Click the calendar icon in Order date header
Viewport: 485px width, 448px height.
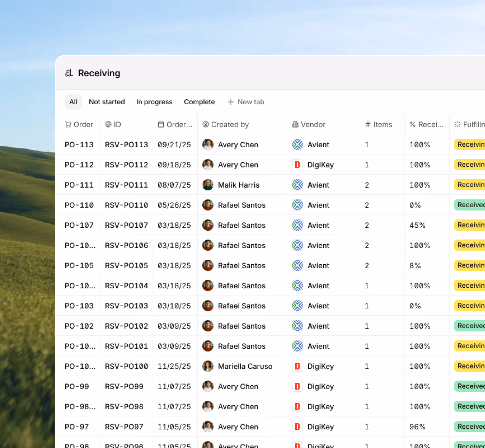(161, 125)
